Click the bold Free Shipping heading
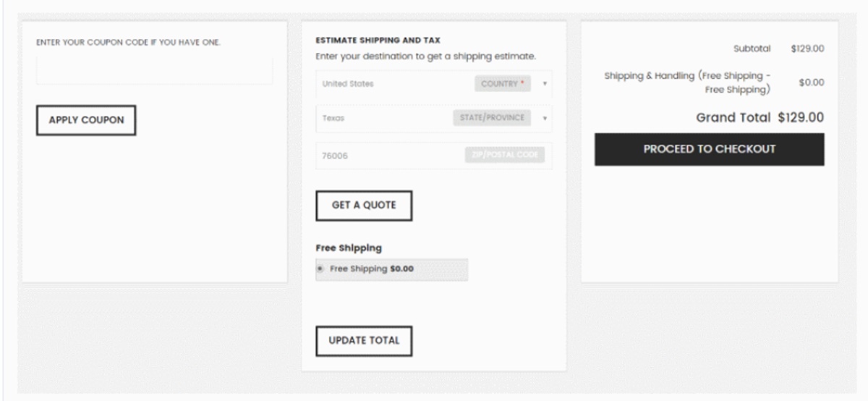Viewport: 868px width, 401px height. click(x=349, y=248)
